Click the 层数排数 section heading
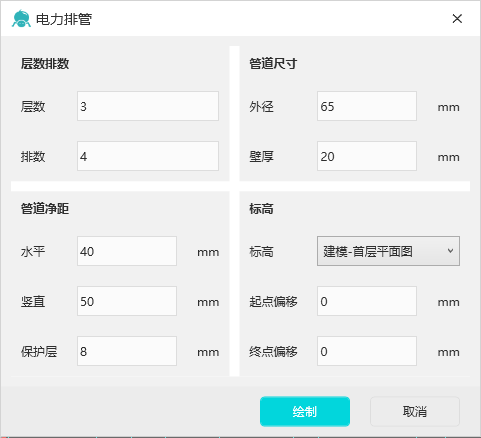This screenshot has height=438, width=481. point(45,63)
